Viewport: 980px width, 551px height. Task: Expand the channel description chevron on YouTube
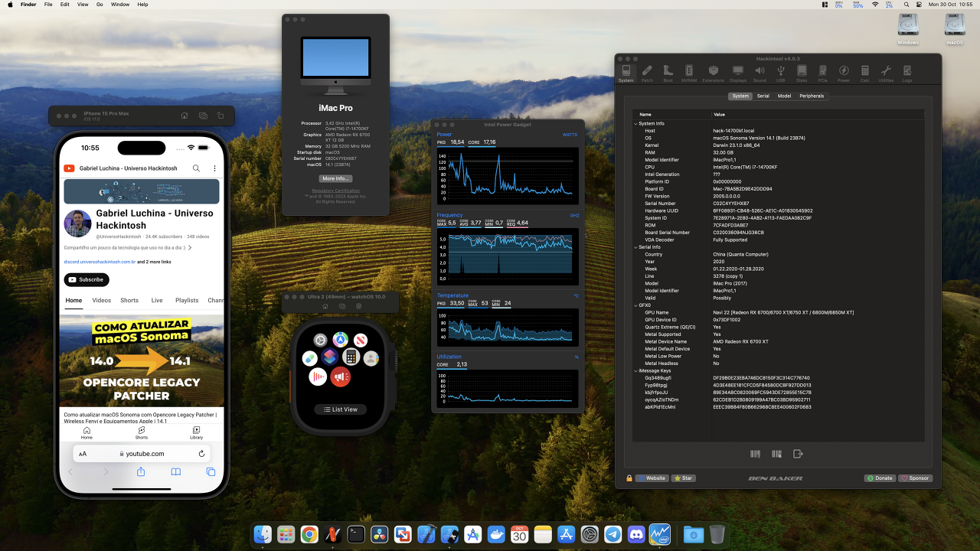(190, 248)
